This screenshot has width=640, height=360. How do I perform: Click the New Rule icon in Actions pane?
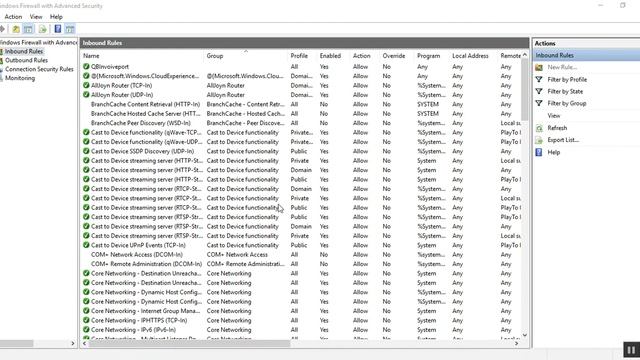[x=539, y=67]
